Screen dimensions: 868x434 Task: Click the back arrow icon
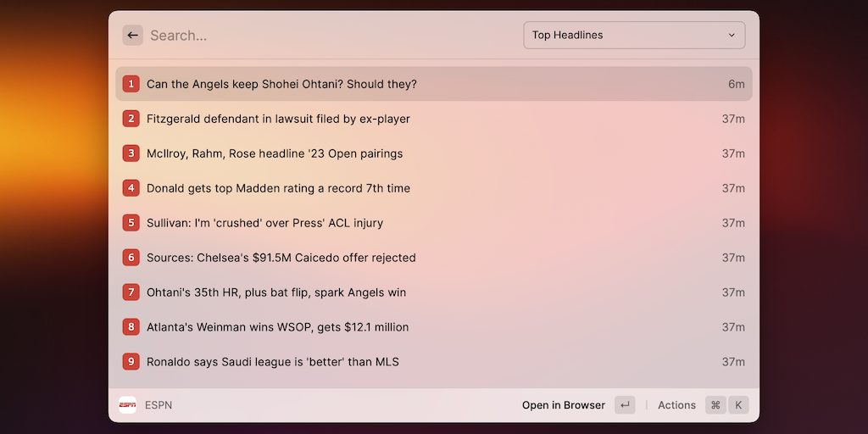tap(132, 36)
